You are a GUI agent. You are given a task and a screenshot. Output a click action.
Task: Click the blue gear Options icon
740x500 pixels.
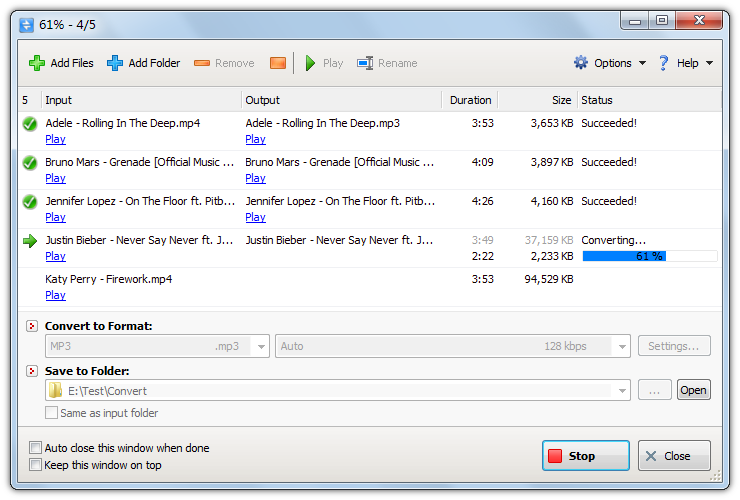pos(580,63)
